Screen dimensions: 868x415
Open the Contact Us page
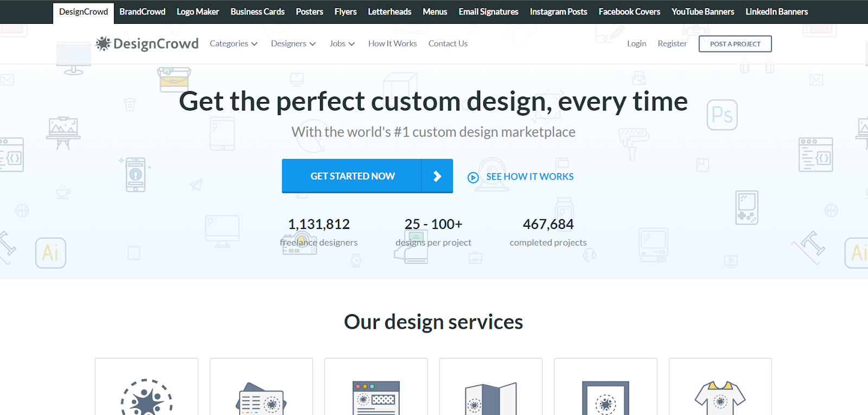pos(448,44)
